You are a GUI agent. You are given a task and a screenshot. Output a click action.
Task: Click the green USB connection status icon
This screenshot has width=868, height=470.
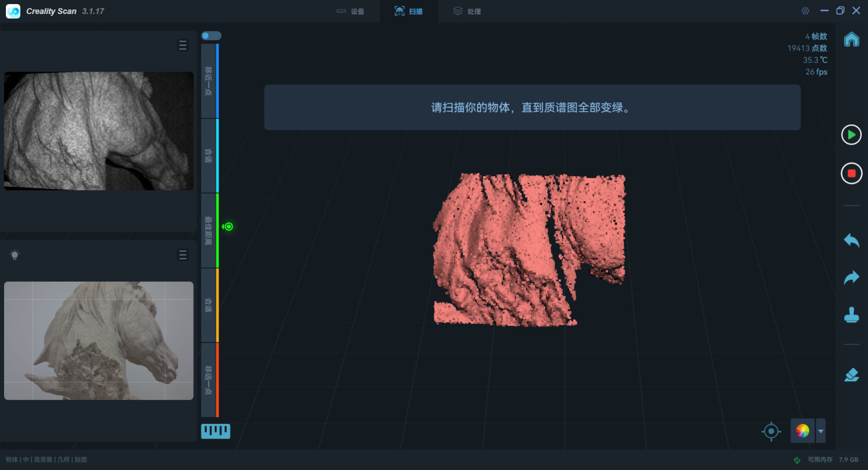click(x=797, y=460)
